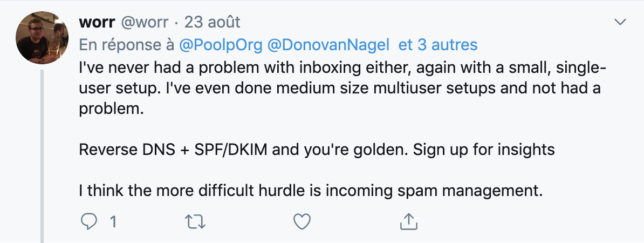Click the reply count number 1
Image resolution: width=644 pixels, height=243 pixels.
(113, 222)
